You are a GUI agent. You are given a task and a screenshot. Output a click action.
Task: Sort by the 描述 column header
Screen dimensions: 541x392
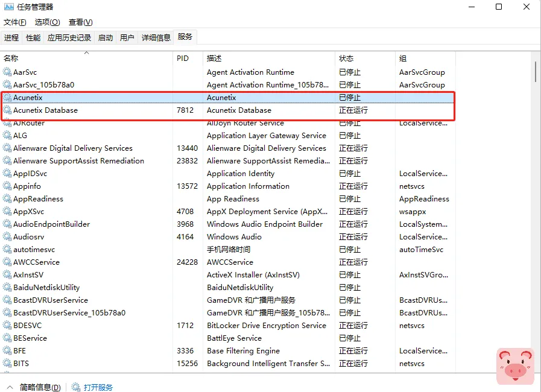point(269,58)
